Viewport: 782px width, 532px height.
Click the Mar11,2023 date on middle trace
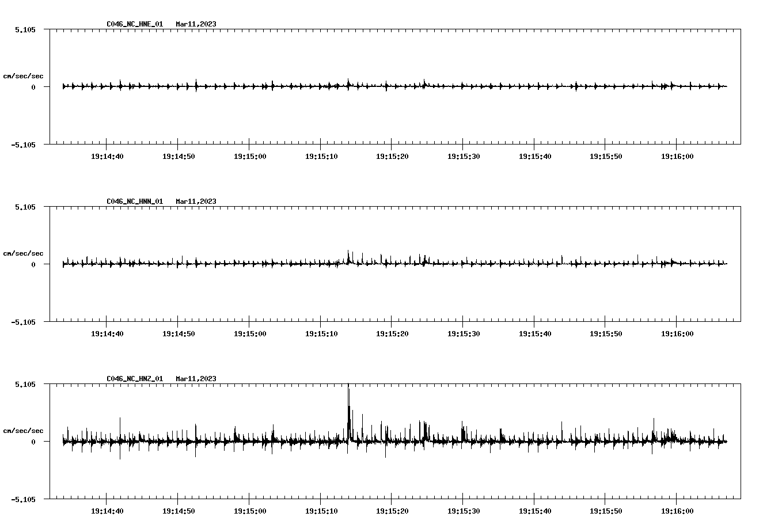[195, 201]
